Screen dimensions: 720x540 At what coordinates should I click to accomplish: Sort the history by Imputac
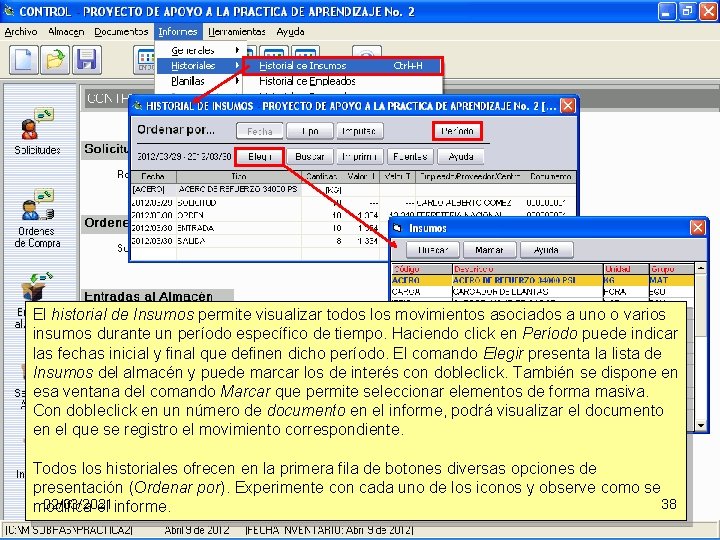pos(360,131)
